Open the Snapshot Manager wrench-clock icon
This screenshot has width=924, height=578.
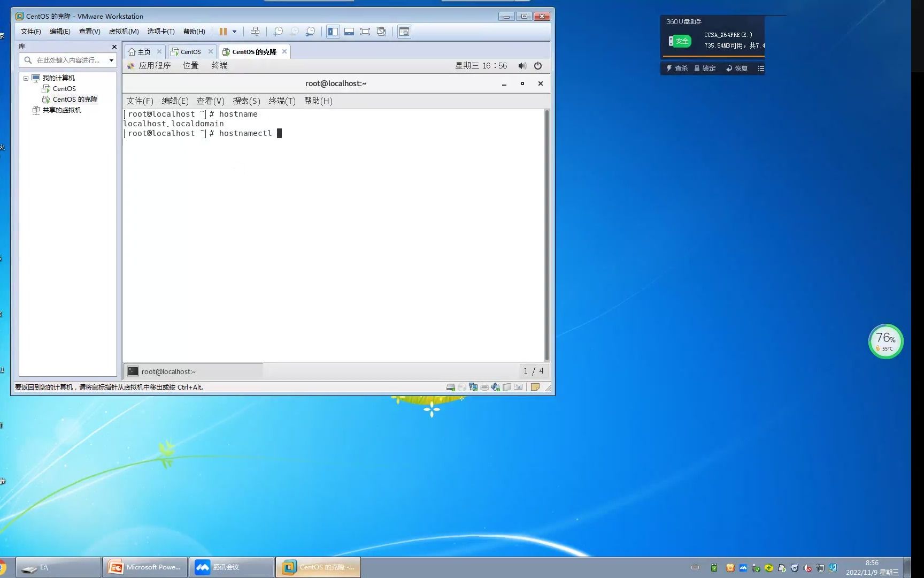pos(310,32)
